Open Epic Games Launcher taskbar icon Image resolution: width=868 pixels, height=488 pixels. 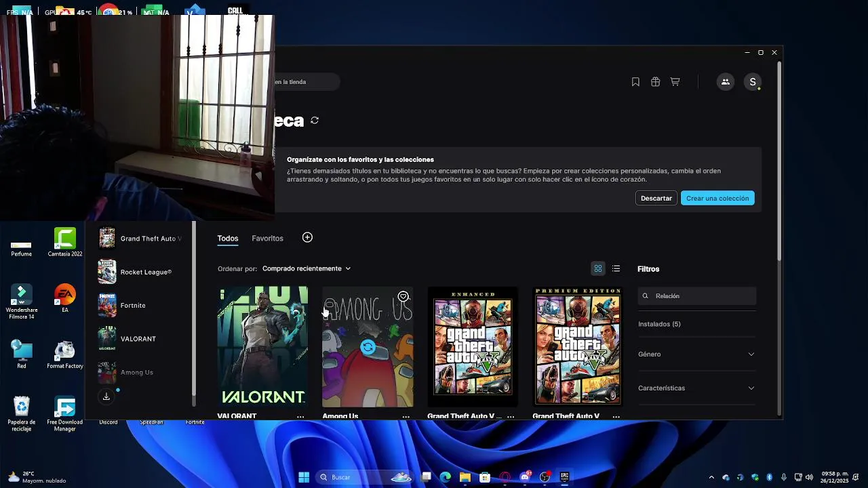564,477
